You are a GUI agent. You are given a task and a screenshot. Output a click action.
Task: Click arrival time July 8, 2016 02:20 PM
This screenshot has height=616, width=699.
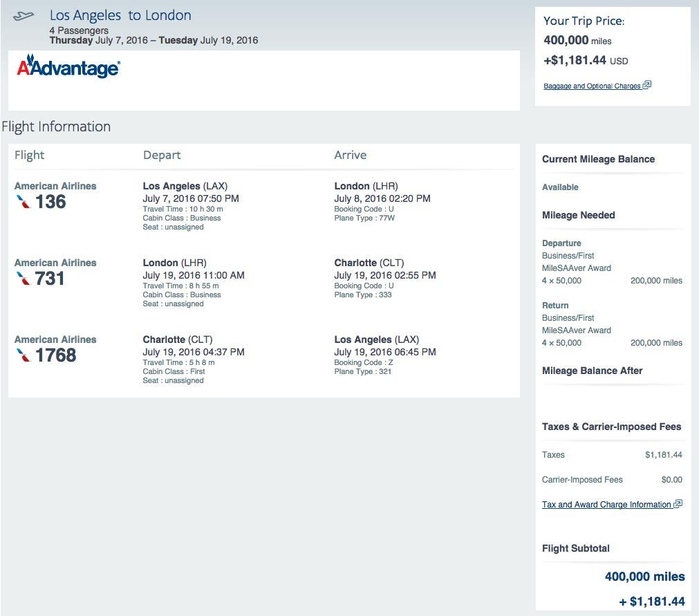pos(382,198)
